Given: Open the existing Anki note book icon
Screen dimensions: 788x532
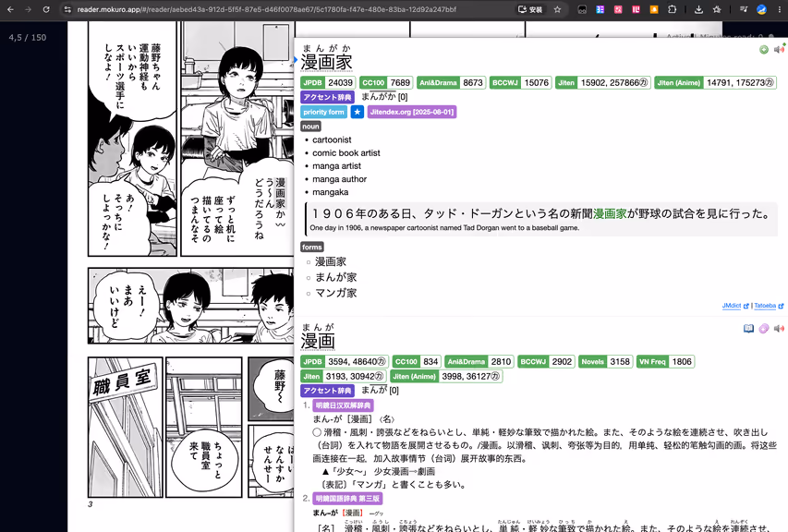Looking at the screenshot, I should coord(748,328).
